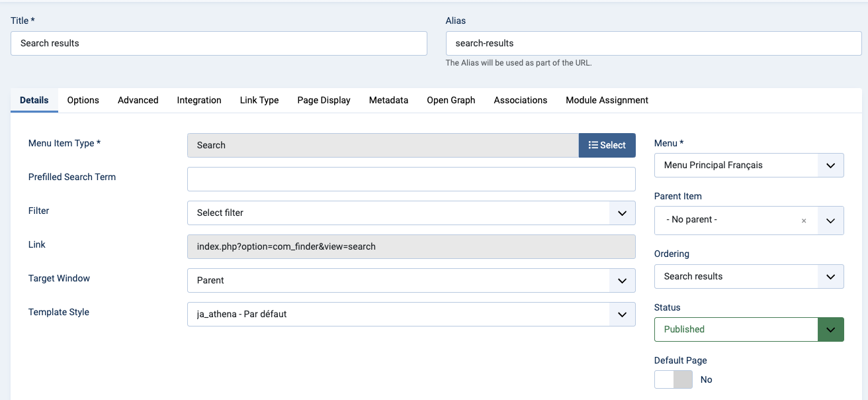The width and height of the screenshot is (868, 400).
Task: Switch to the Options tab
Action: [83, 100]
